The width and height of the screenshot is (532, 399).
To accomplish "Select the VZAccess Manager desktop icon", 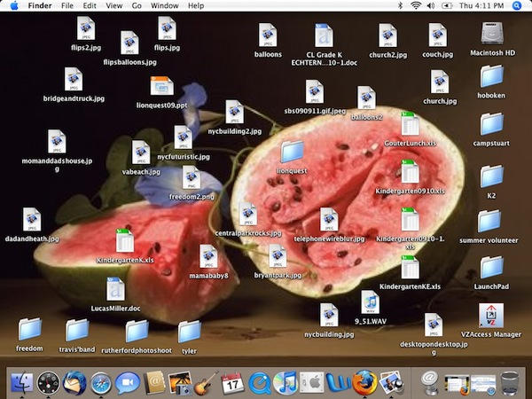I will 491,316.
